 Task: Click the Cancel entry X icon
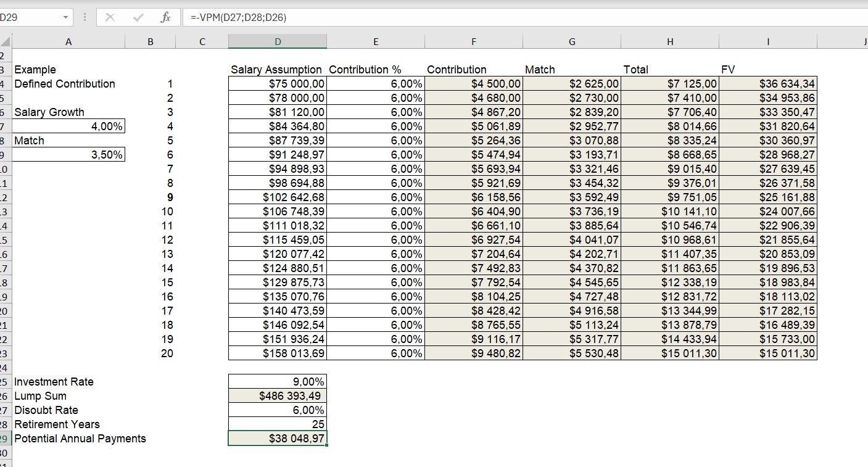point(110,17)
